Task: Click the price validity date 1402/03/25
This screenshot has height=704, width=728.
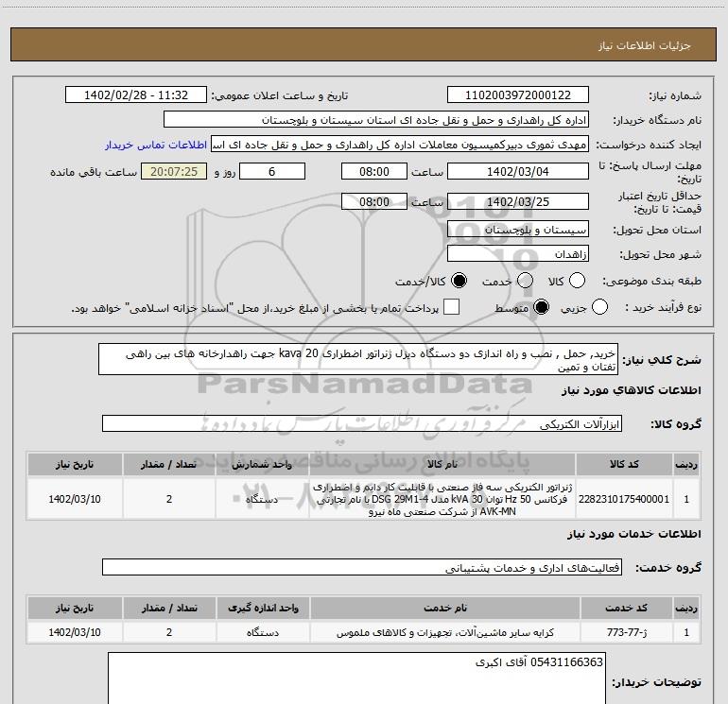Action: click(518, 202)
